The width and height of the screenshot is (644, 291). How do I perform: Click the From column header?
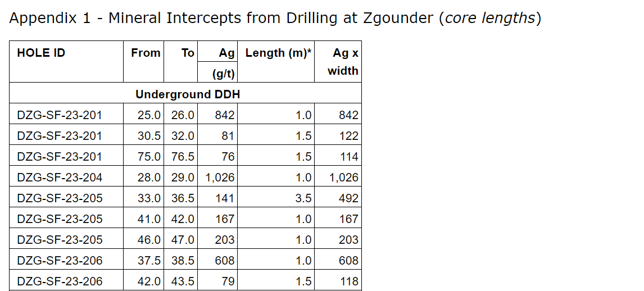pos(146,53)
